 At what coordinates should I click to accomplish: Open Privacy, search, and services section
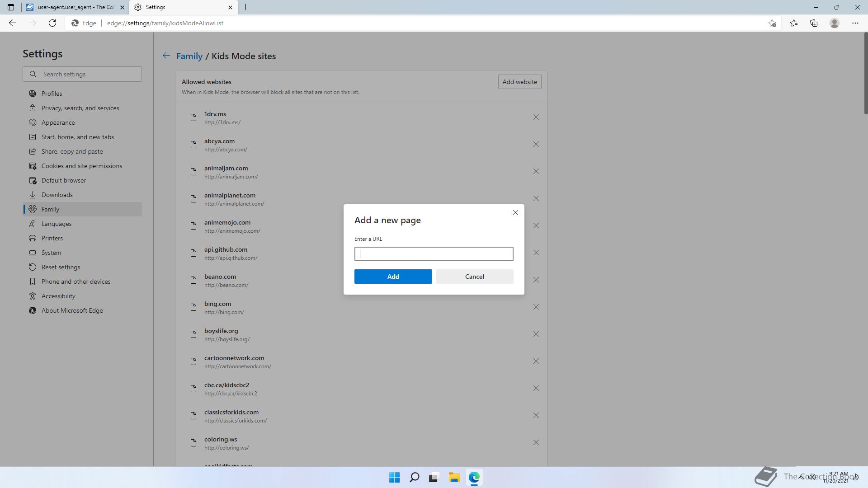[82, 108]
